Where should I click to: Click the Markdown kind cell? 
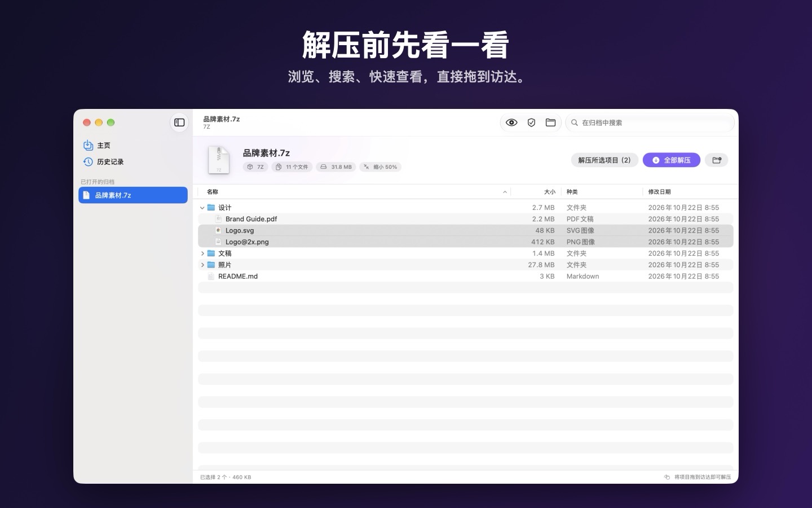point(582,276)
